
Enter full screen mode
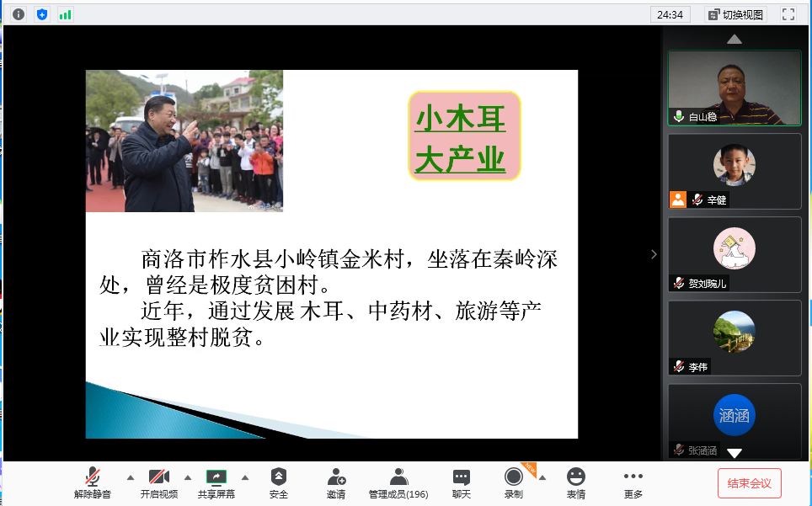pyautogui.click(x=788, y=14)
